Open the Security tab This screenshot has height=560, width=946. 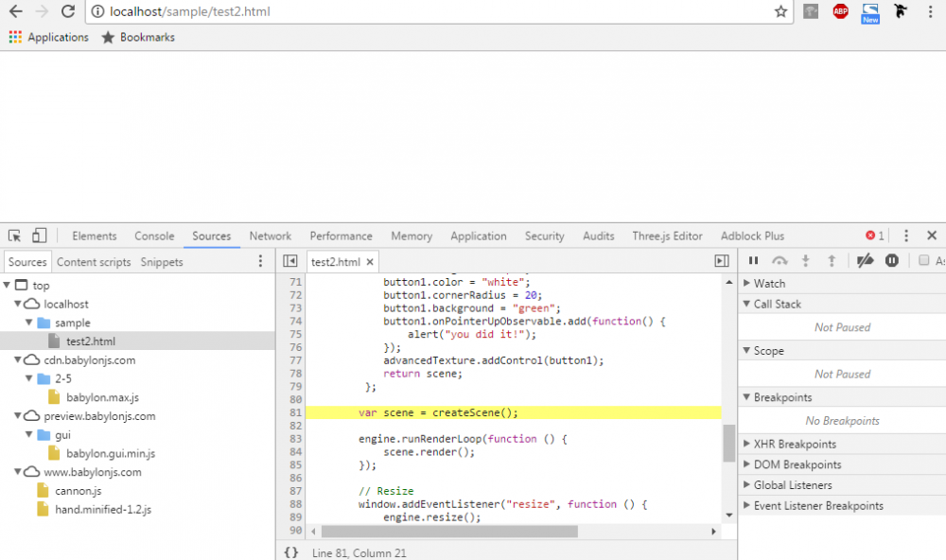(544, 236)
